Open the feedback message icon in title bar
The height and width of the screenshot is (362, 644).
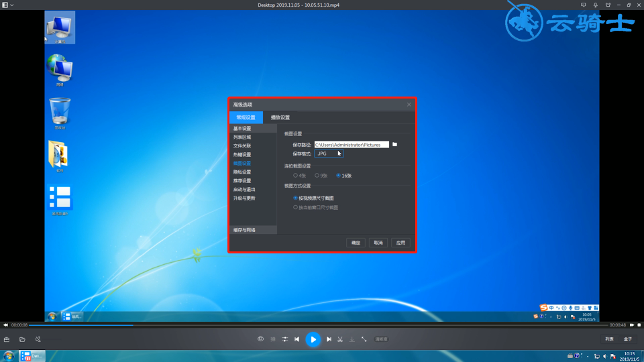[583, 5]
